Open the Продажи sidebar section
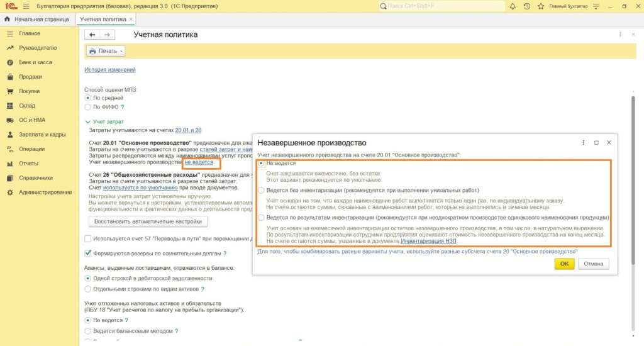Image resolution: width=644 pixels, height=346 pixels. 30,77
